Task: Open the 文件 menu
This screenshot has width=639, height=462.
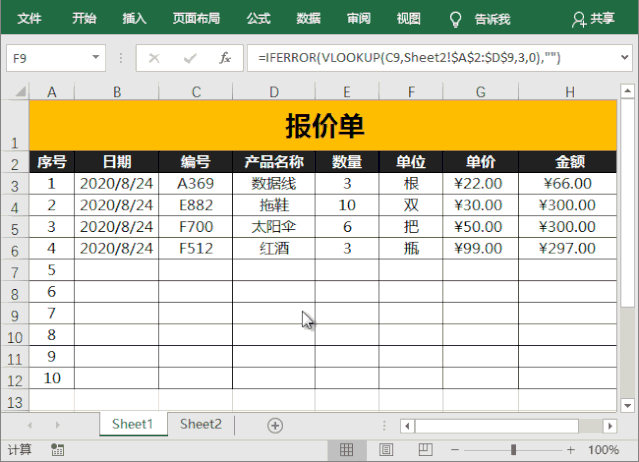Action: pyautogui.click(x=29, y=19)
